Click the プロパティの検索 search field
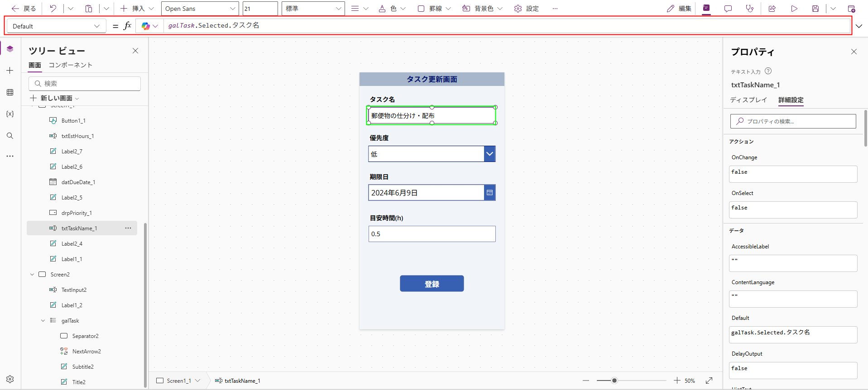The width and height of the screenshot is (868, 390). [x=793, y=121]
